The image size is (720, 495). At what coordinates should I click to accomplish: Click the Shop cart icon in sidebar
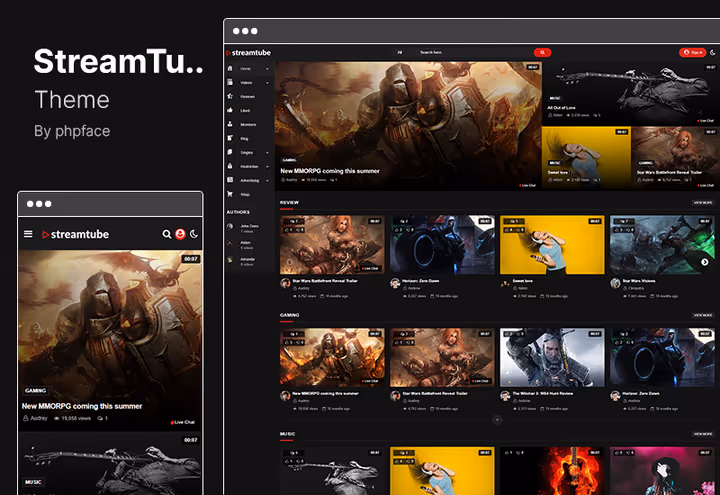230,194
